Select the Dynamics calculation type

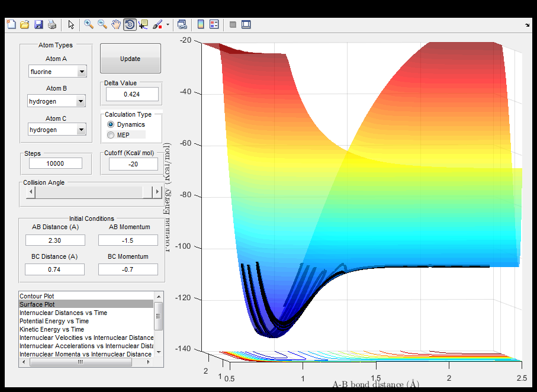point(111,125)
